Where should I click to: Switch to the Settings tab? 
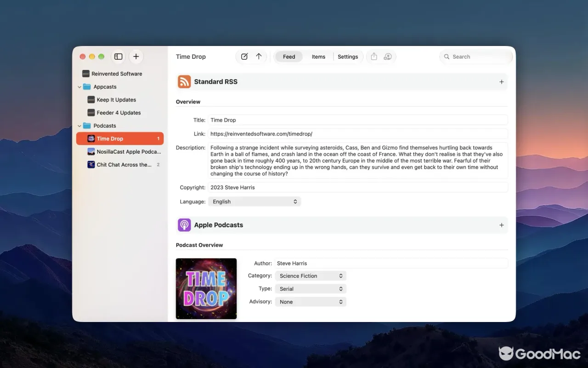348,57
